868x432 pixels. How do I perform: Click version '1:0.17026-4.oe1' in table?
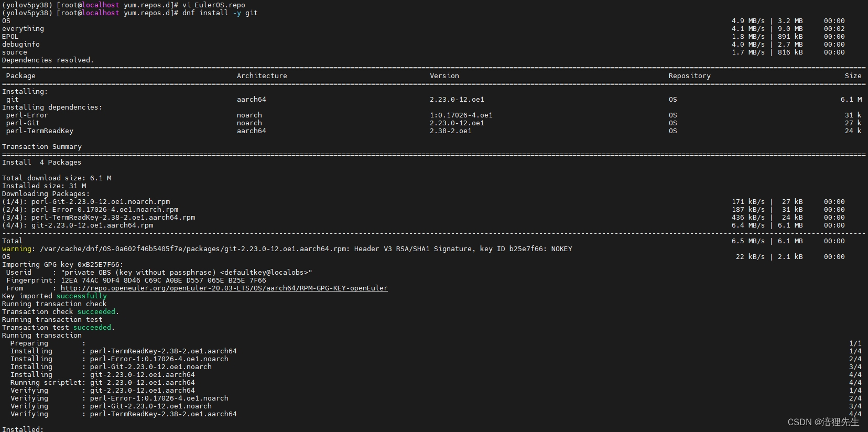click(461, 115)
